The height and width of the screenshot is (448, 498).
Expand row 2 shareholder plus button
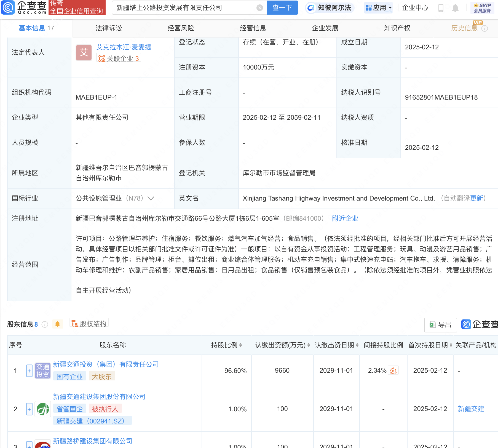tap(29, 409)
